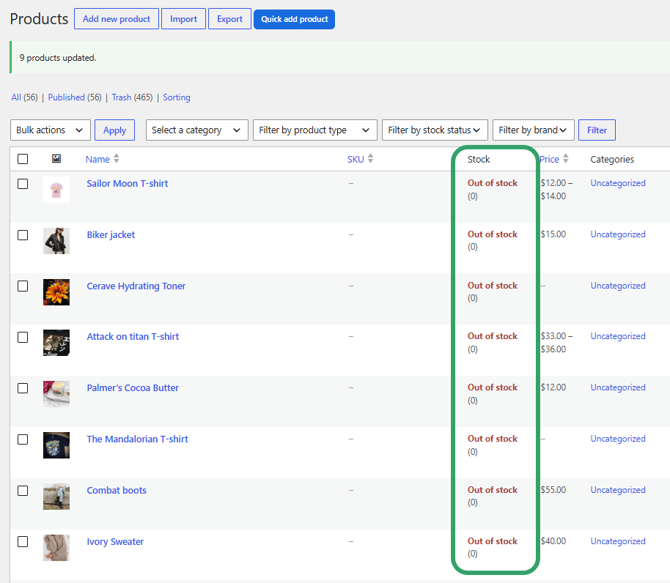670x583 pixels.
Task: Click the Add new product button
Action: (x=116, y=19)
